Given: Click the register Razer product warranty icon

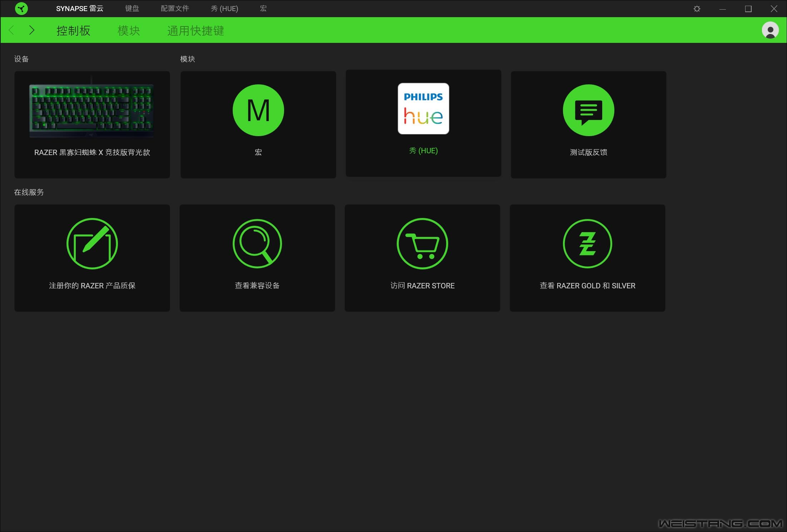Looking at the screenshot, I should (92, 243).
